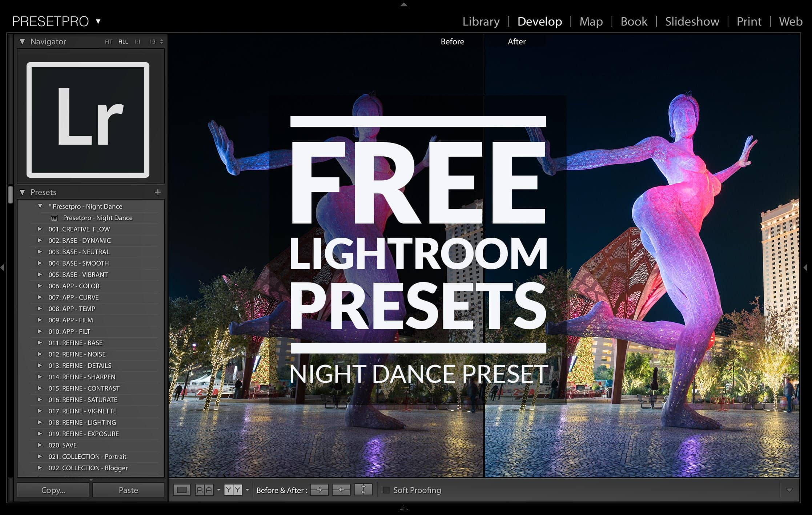Click the Paste button
The height and width of the screenshot is (515, 812).
pyautogui.click(x=128, y=490)
